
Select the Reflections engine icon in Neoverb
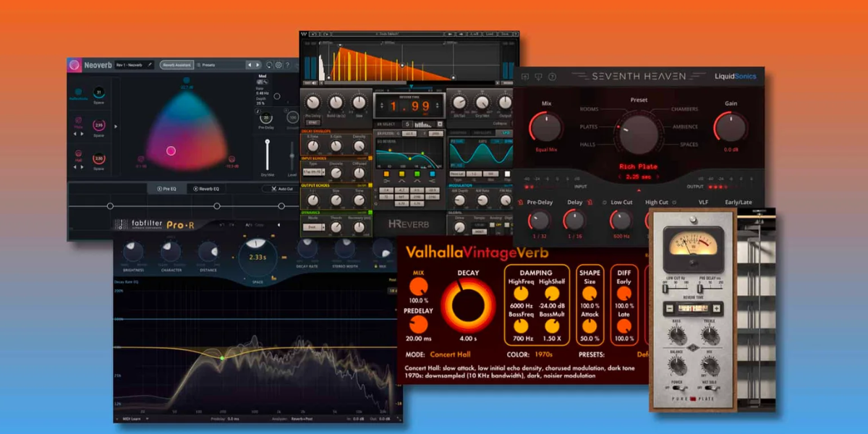78,92
